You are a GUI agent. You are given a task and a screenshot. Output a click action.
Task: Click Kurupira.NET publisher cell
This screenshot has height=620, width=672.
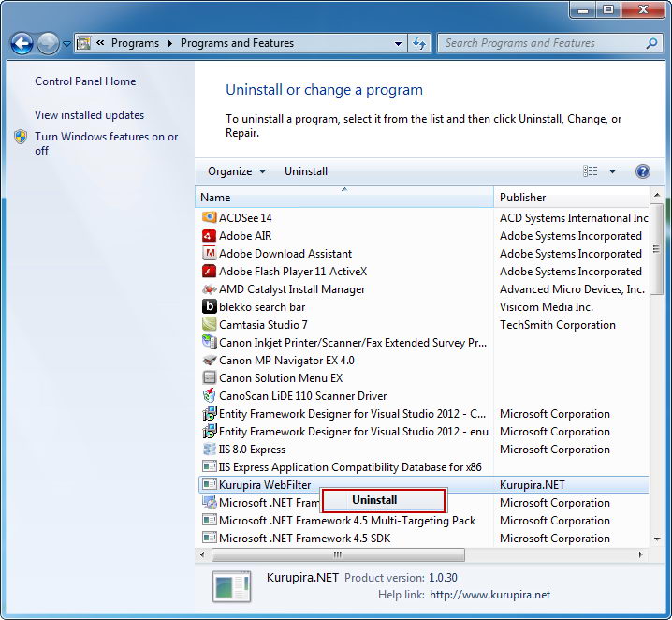pos(533,485)
